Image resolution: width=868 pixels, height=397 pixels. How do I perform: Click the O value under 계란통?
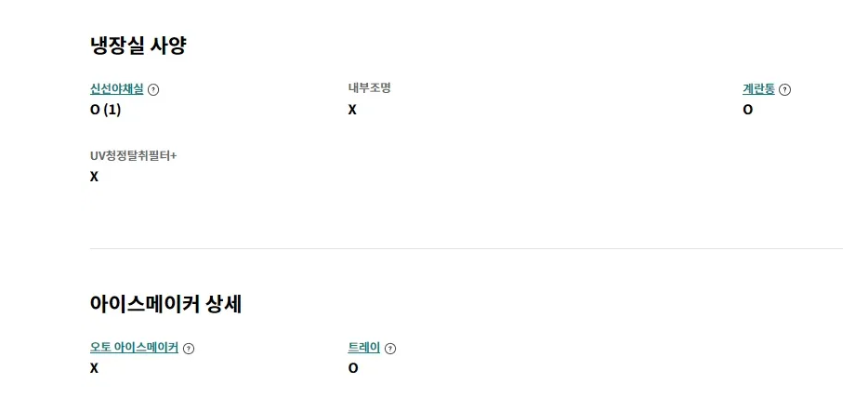pyautogui.click(x=747, y=110)
